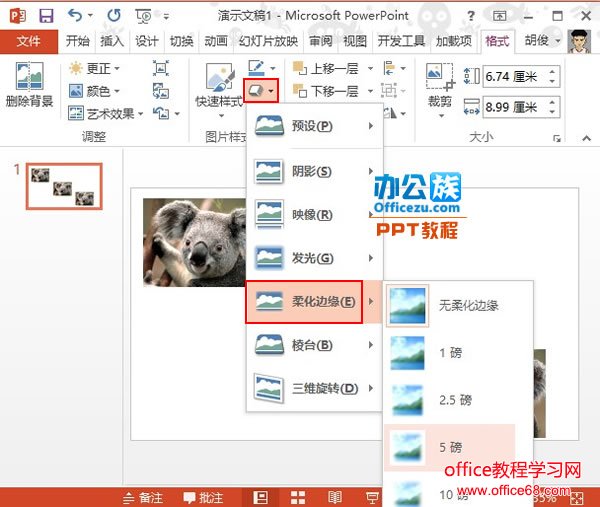This screenshot has width=600, height=507.
Task: Open Bevel (棱台) submenu
Action: tap(315, 345)
